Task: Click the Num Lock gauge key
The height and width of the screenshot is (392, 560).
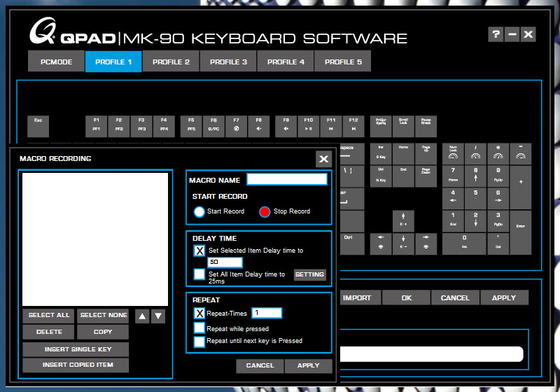Action: click(453, 154)
